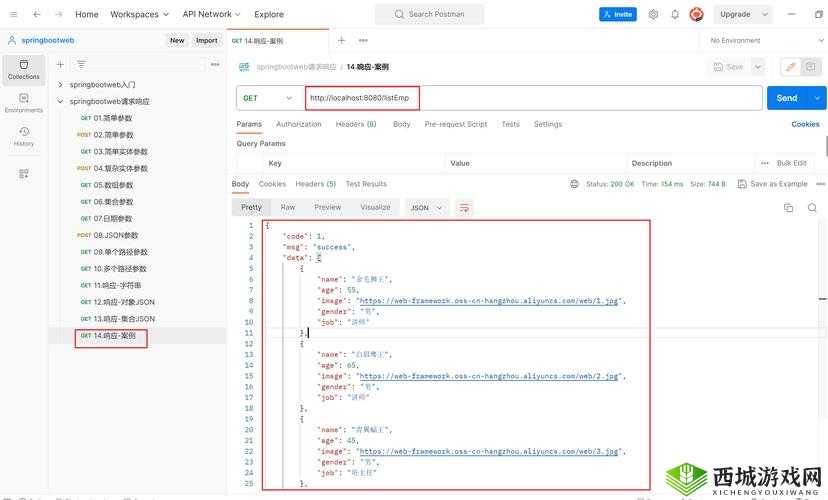Search the response with magnifier icon
The image size is (828, 500).
(x=814, y=207)
